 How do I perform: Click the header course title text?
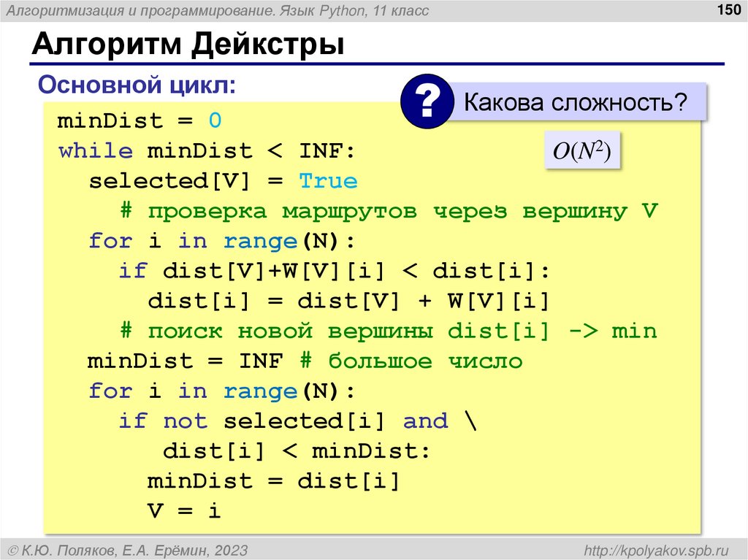[x=218, y=10]
